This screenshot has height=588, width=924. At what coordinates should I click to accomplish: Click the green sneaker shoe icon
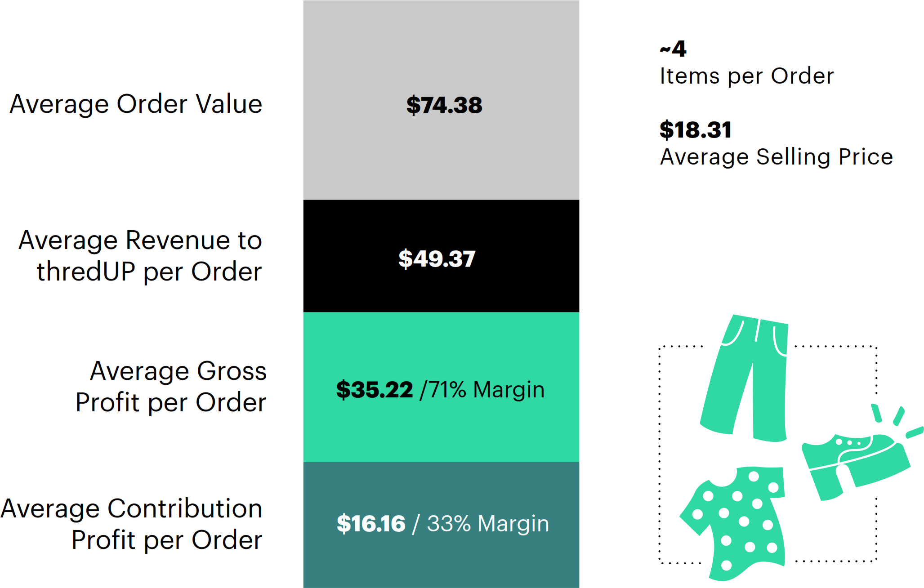854,463
